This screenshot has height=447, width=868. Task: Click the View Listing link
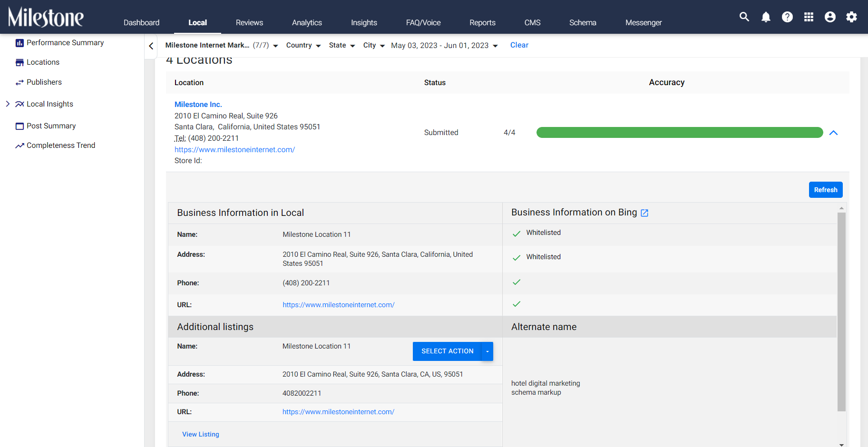click(x=201, y=434)
